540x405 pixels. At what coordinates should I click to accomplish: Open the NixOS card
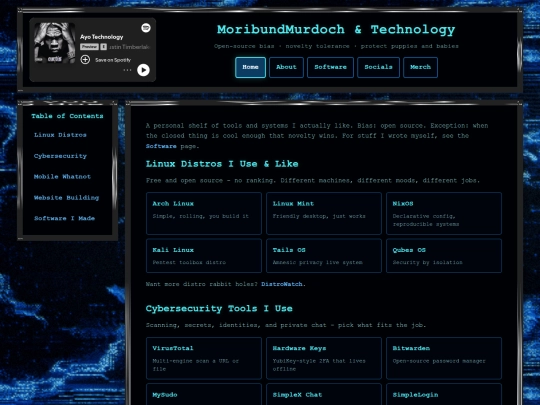pos(444,213)
